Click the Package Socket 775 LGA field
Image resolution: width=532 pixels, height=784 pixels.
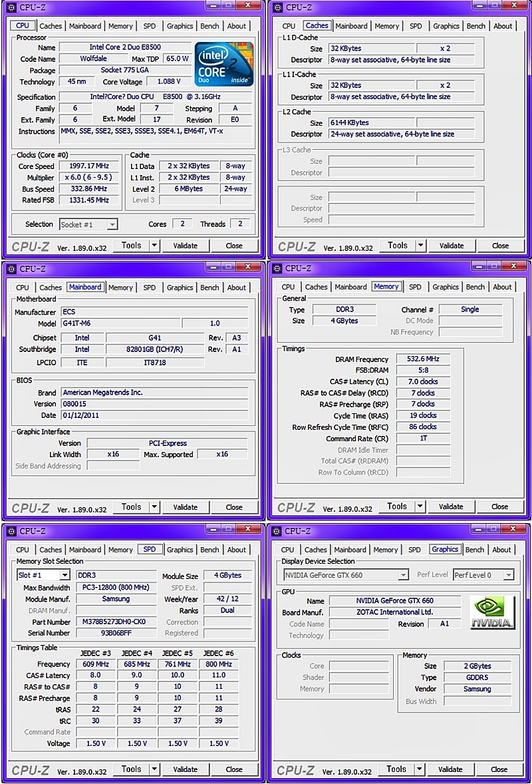[125, 70]
